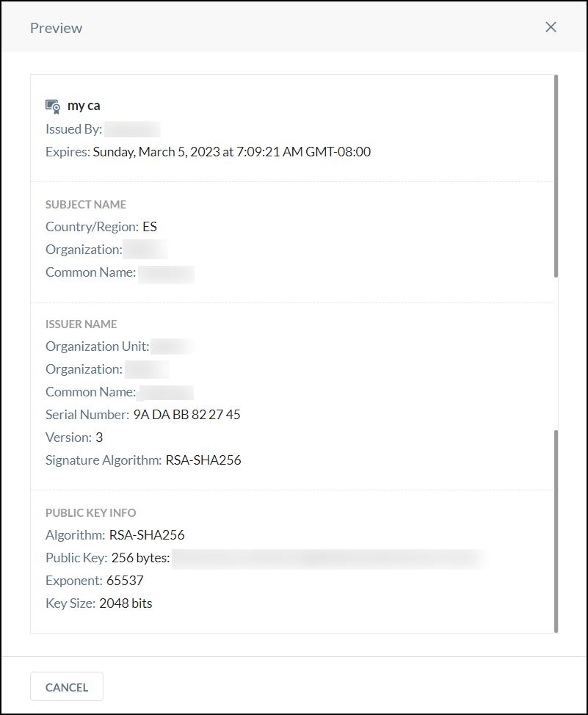588x715 pixels.
Task: Click the blurred Public Key 256 bytes value
Action: [330, 559]
